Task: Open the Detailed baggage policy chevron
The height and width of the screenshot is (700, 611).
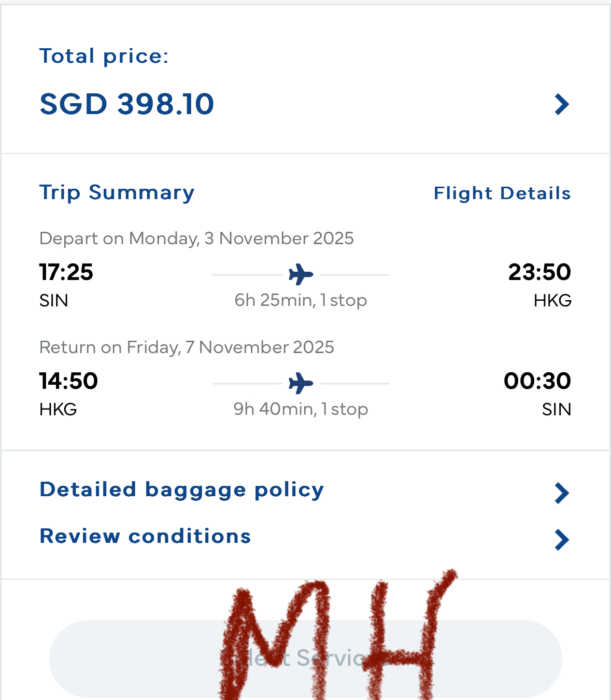Action: point(562,493)
